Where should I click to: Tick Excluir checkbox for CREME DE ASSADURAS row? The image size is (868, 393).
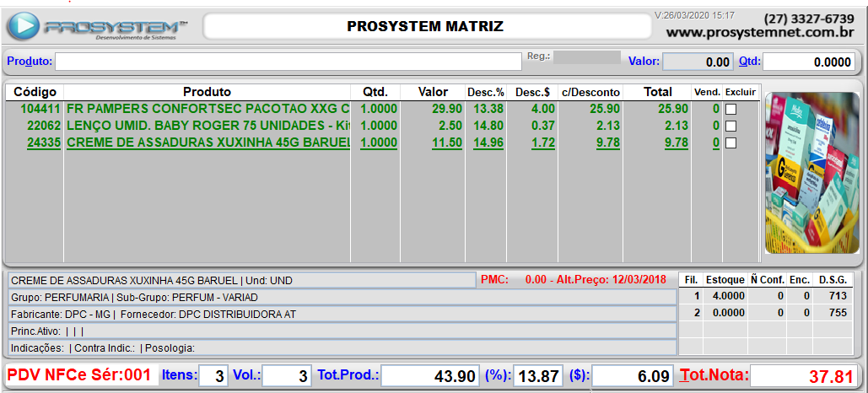click(x=731, y=143)
